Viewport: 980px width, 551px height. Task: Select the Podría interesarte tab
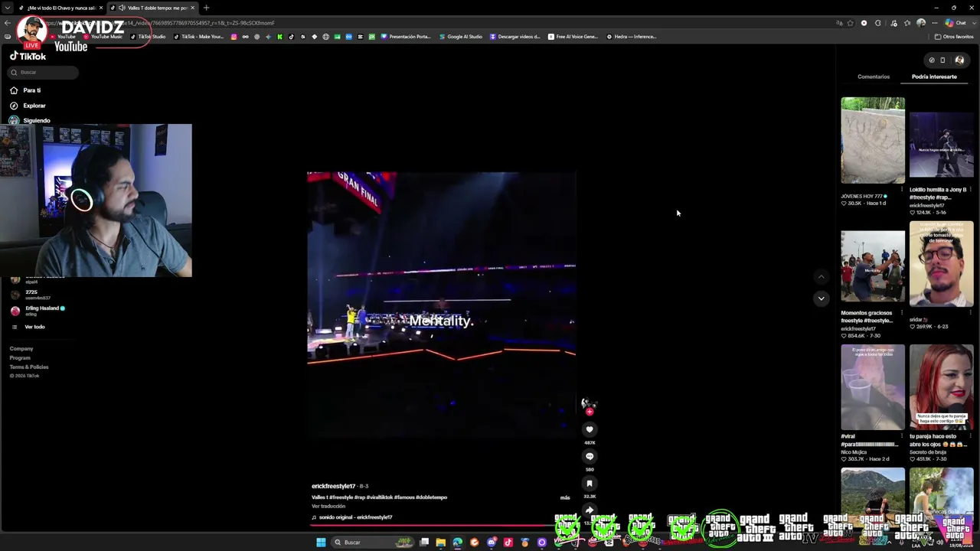[934, 77]
